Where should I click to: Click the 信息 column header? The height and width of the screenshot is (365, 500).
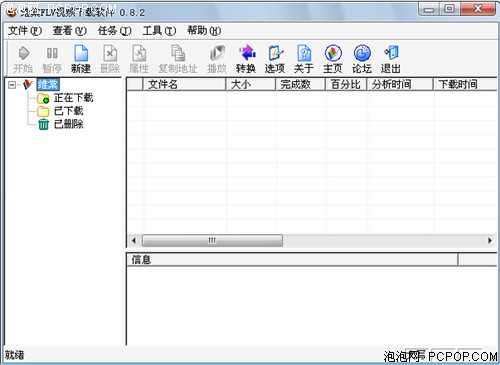292,260
